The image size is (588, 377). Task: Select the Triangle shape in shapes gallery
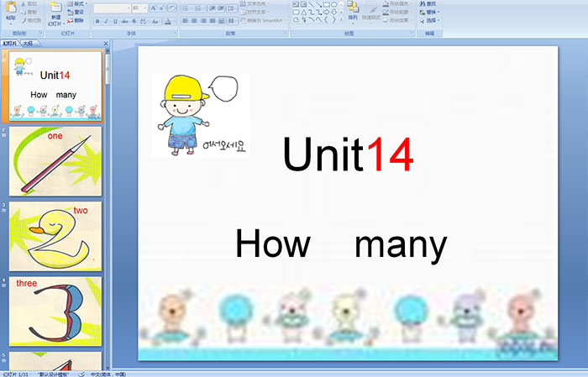click(303, 12)
